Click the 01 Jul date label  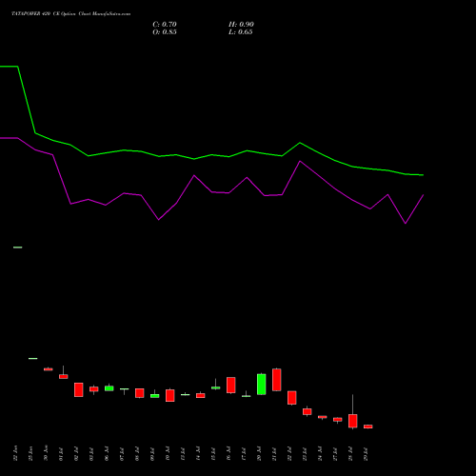point(61,454)
